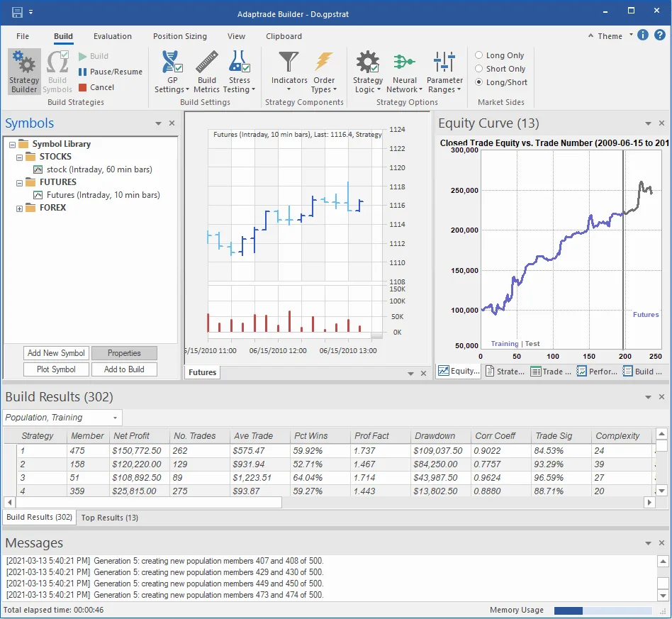The height and width of the screenshot is (619, 672).
Task: Start the build with the green Build arrow
Action: tap(83, 56)
